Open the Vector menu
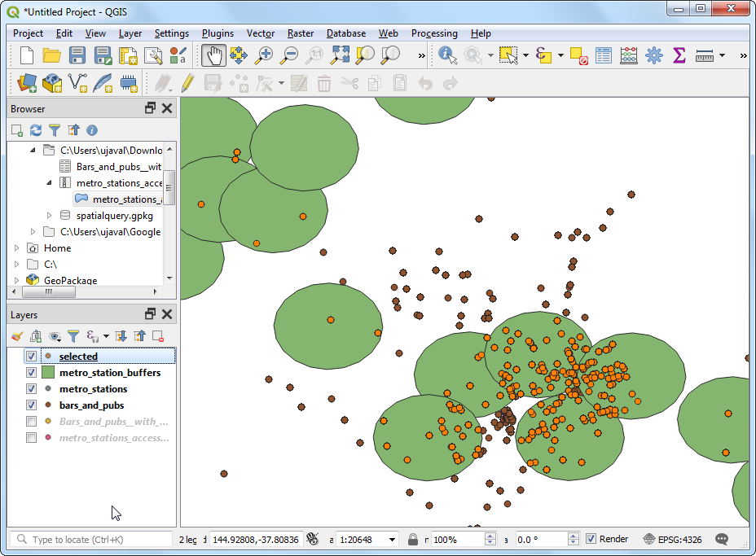Viewport: 756px width, 556px height. (260, 33)
